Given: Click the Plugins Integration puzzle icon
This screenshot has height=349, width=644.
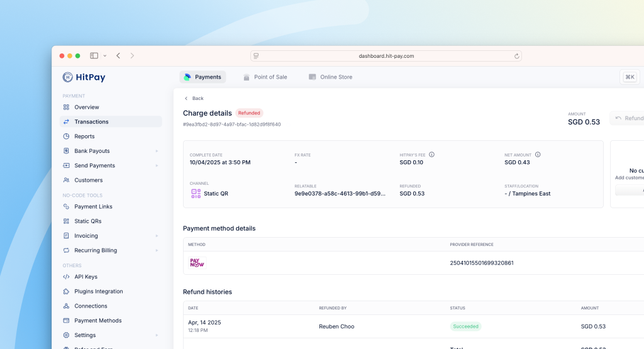Looking at the screenshot, I should click(x=66, y=291).
